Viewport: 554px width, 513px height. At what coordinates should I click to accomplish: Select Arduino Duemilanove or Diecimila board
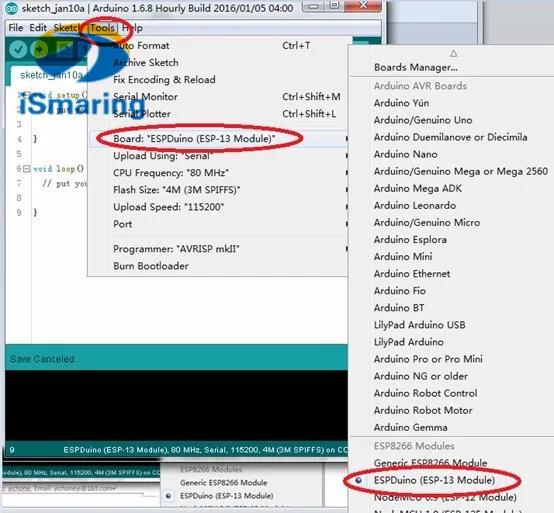[450, 137]
